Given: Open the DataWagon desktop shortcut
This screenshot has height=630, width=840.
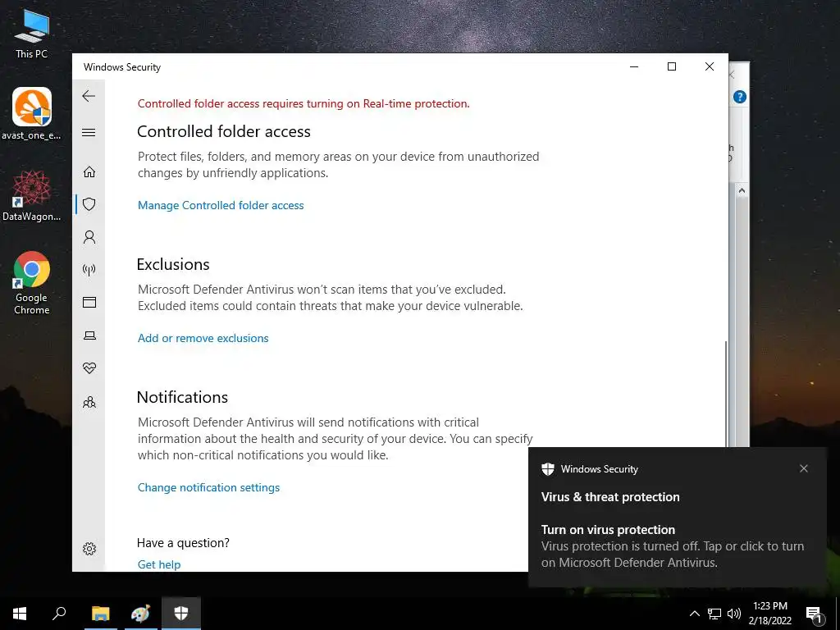Looking at the screenshot, I should [32, 195].
